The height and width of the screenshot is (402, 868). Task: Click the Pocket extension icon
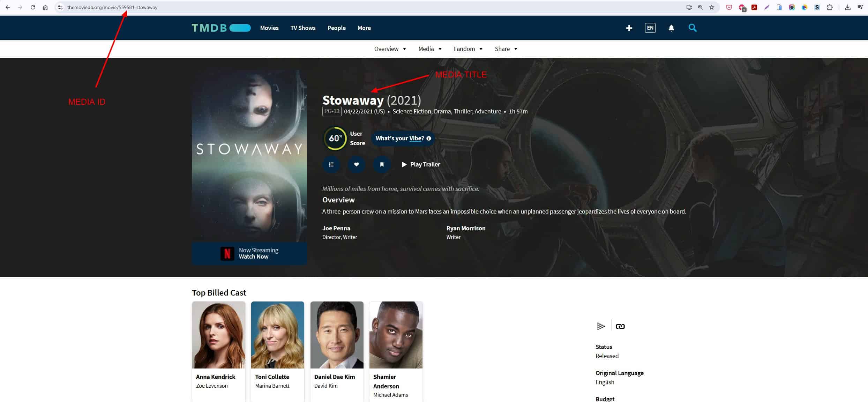(x=729, y=7)
